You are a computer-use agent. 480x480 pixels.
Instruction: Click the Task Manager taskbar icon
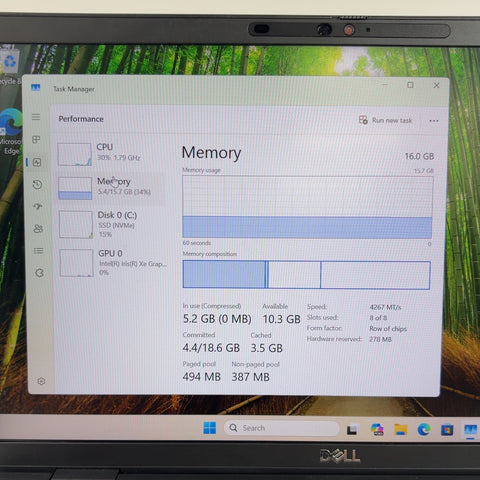(x=470, y=430)
